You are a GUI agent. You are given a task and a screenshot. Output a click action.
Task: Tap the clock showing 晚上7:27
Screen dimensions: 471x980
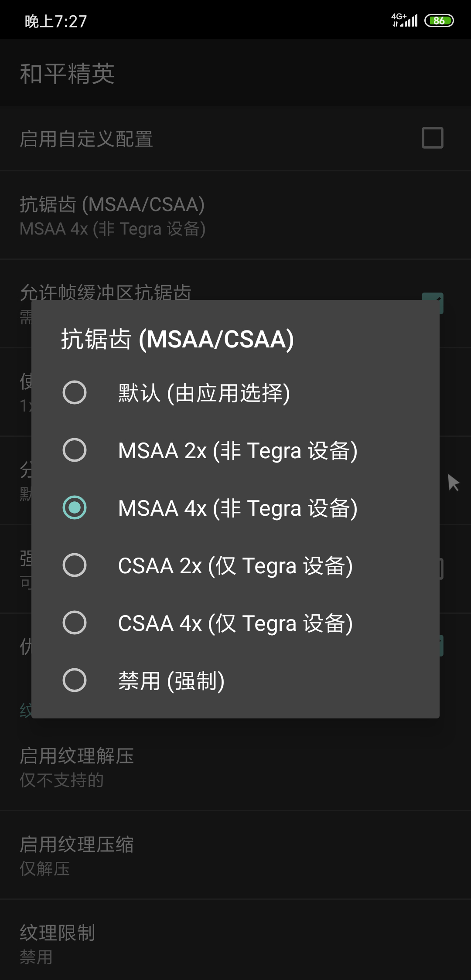56,21
